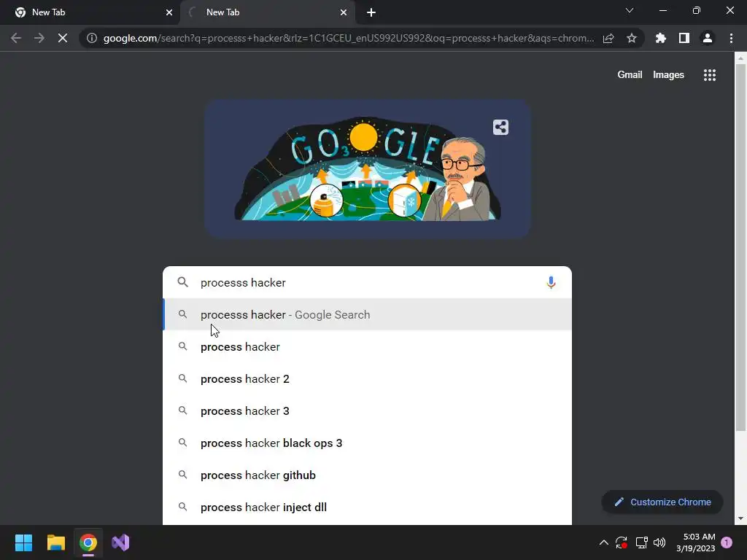This screenshot has width=747, height=560.
Task: Open the notification badge in taskbar
Action: 727,542
